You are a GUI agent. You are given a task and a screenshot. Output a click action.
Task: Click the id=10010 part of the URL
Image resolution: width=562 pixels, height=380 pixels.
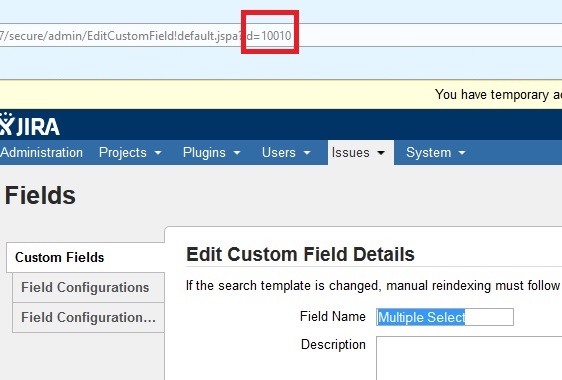269,36
